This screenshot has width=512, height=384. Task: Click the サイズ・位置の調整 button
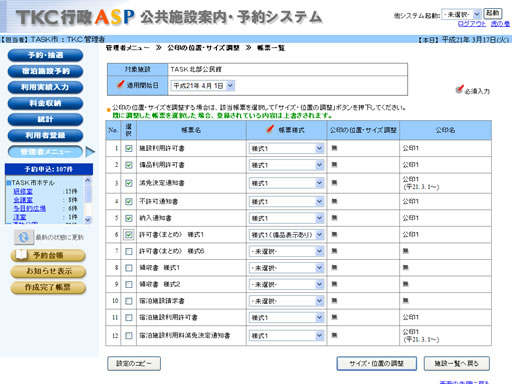click(x=377, y=363)
